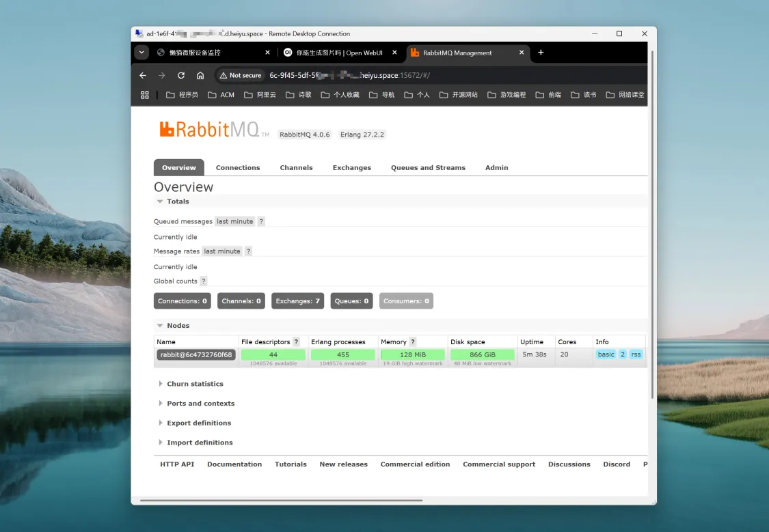This screenshot has height=532, width=769.
Task: Switch to the Open WebUI tab
Action: pos(340,53)
